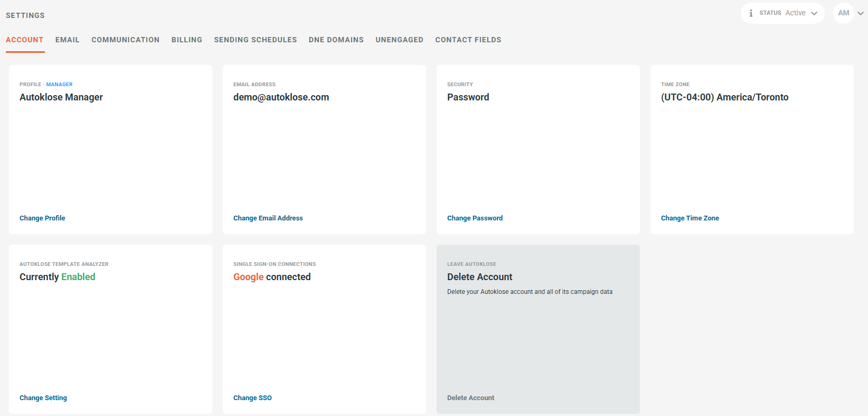868x416 pixels.
Task: Switch to the DNE Domains tab
Action: pos(336,40)
